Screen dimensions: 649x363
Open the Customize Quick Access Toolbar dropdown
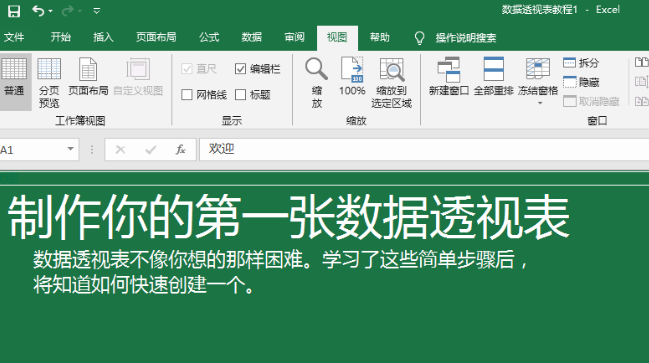click(96, 11)
